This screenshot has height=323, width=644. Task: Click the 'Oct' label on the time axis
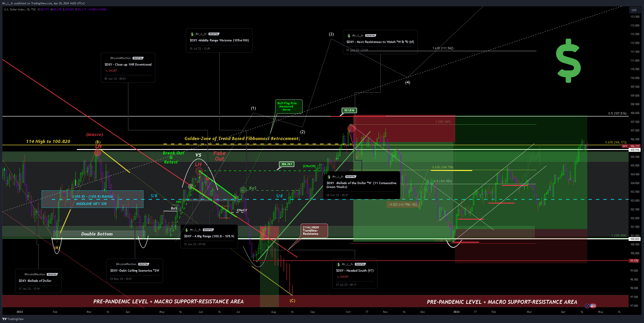(348, 312)
